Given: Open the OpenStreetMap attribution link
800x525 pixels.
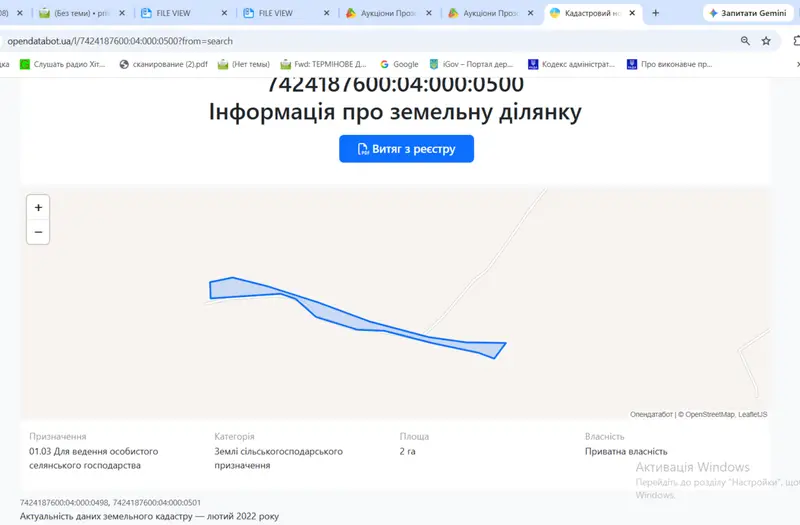Looking at the screenshot, I should [710, 414].
